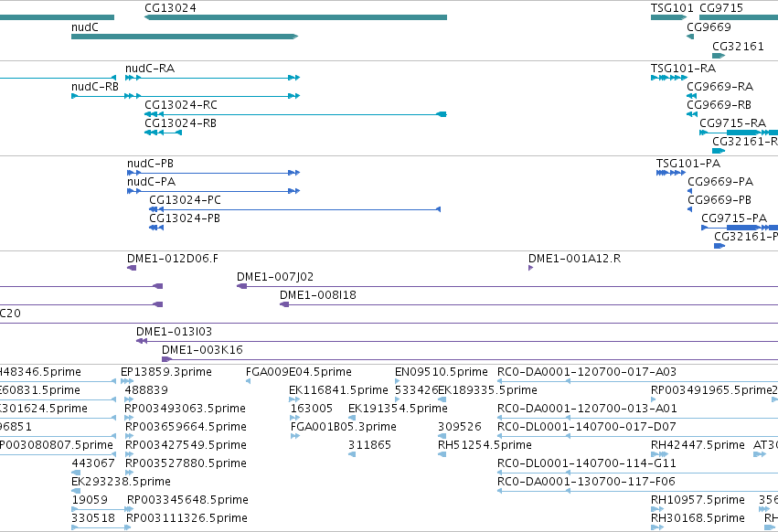Click the RP003493063.5prime EST glyph
Image resolution: width=778 pixels, height=532 pixels.
pyautogui.click(x=130, y=418)
